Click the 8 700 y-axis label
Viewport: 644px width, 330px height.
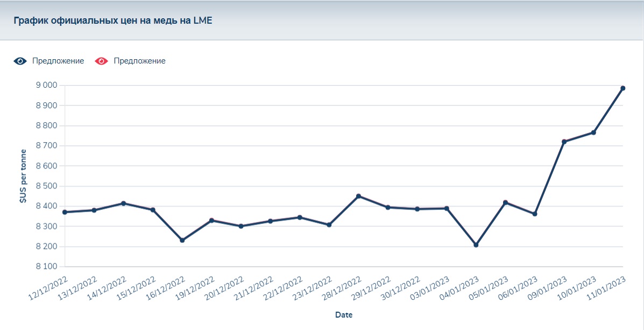[45, 146]
